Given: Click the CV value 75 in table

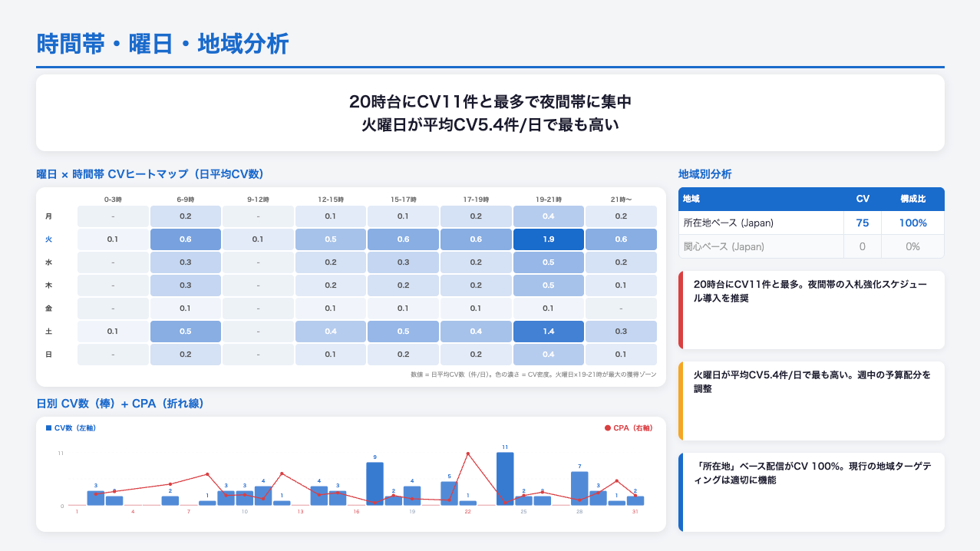Looking at the screenshot, I should (x=863, y=223).
